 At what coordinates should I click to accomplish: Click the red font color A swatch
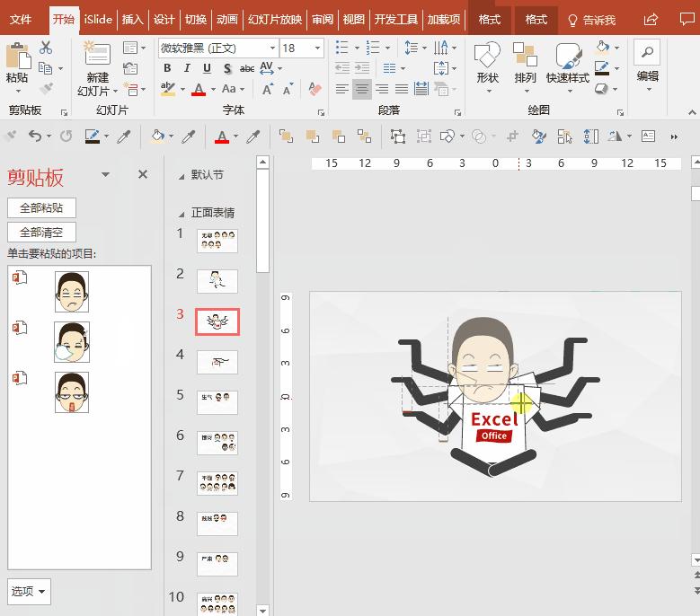click(x=199, y=89)
